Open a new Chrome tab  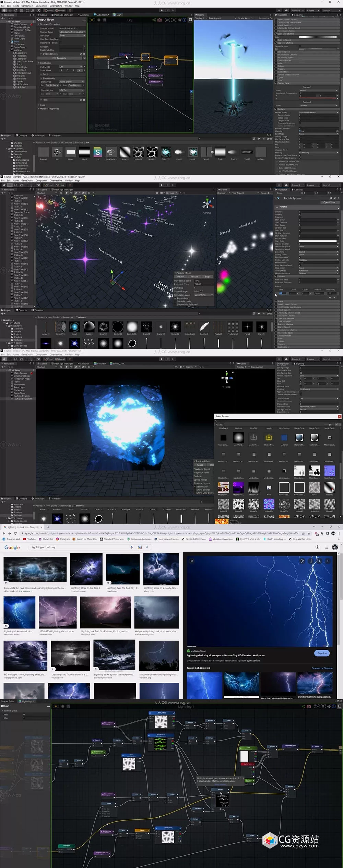(48, 527)
